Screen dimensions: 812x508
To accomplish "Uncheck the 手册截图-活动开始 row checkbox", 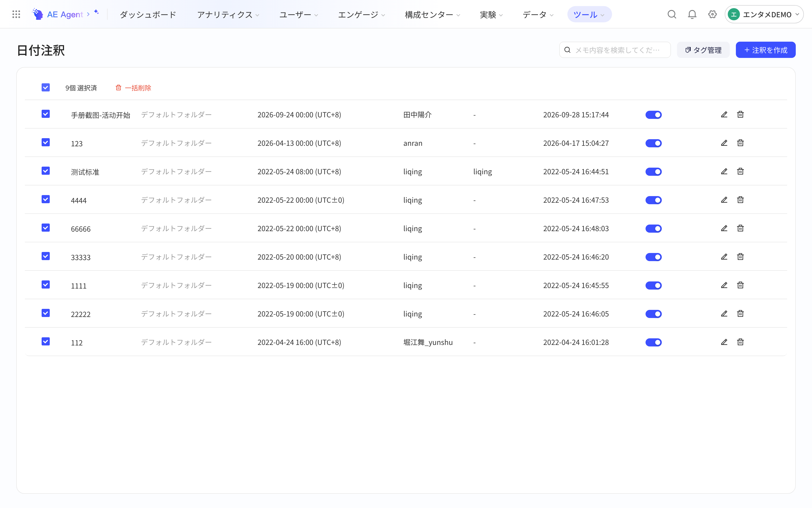I will (x=46, y=114).
